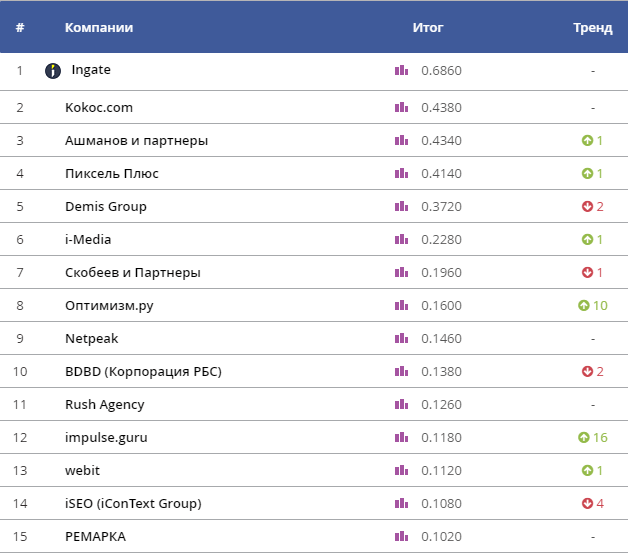Click score value 0.1380
This screenshot has height=556, width=628.
pyautogui.click(x=441, y=371)
